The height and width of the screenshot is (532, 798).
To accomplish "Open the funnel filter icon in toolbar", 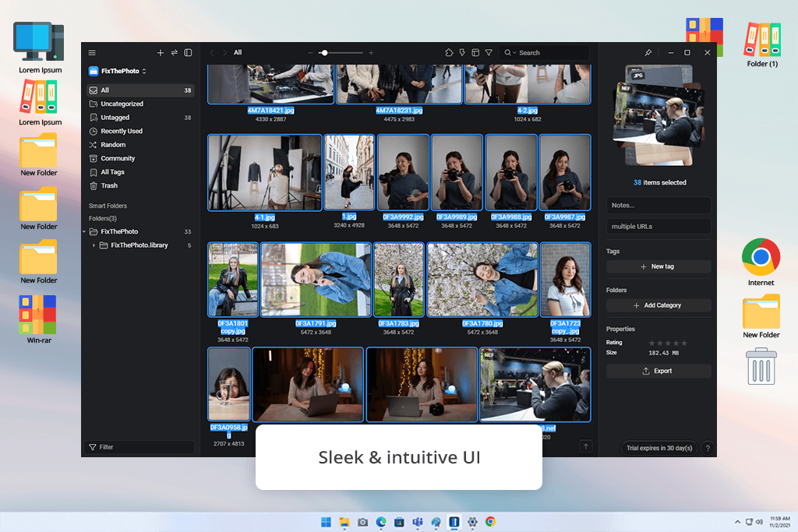I will coord(489,53).
